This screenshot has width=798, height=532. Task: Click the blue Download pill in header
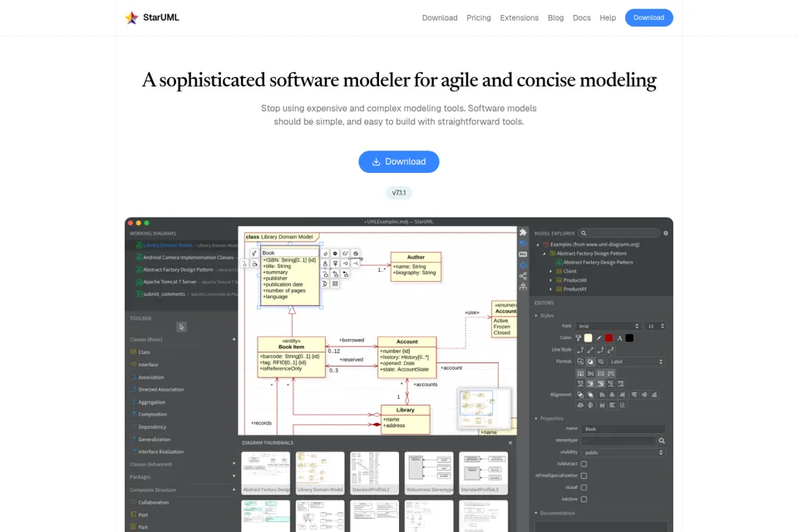[x=649, y=17]
